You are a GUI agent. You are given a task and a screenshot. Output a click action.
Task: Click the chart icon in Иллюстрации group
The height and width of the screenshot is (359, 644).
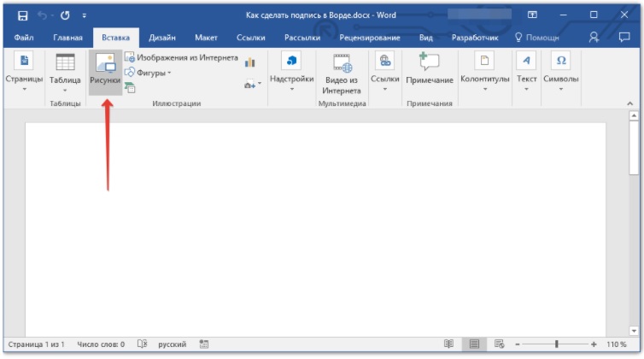[250, 62]
